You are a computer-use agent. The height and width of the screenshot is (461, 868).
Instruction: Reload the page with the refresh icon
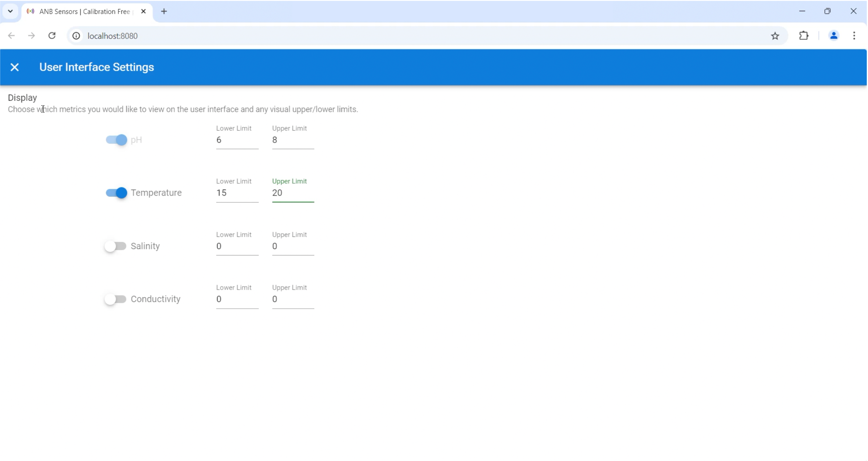tap(52, 36)
